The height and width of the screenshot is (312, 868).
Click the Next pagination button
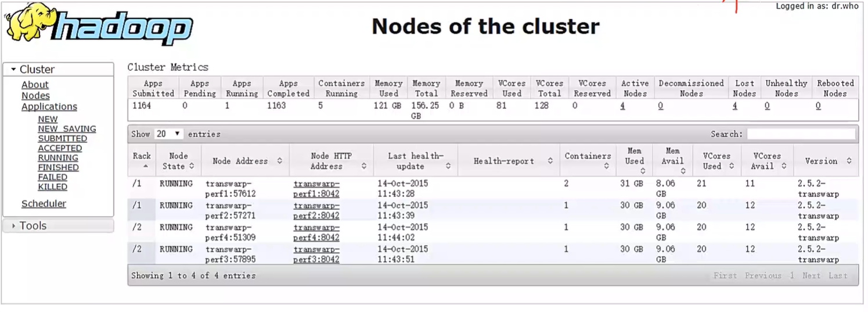(x=811, y=276)
